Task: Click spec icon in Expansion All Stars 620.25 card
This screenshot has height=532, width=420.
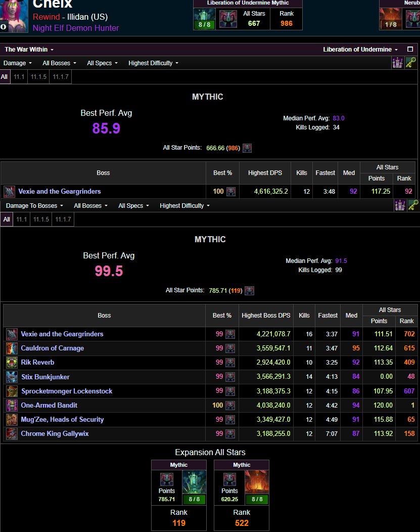Action: pyautogui.click(x=229, y=479)
